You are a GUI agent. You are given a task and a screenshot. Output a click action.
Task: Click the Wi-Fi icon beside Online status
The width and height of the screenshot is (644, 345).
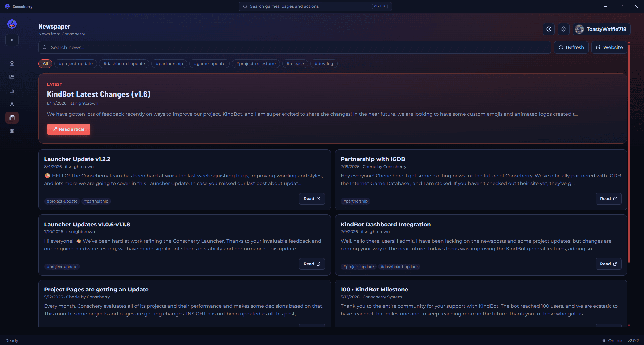tap(604, 341)
